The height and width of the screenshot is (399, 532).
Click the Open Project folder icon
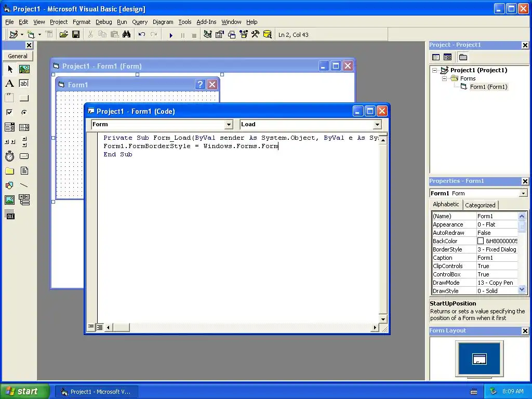(63, 35)
